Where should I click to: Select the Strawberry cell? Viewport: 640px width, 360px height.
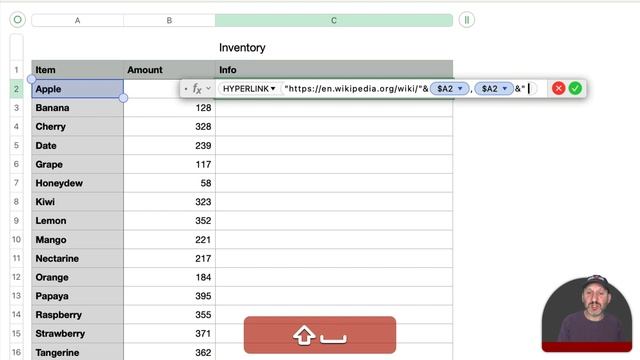coord(78,333)
